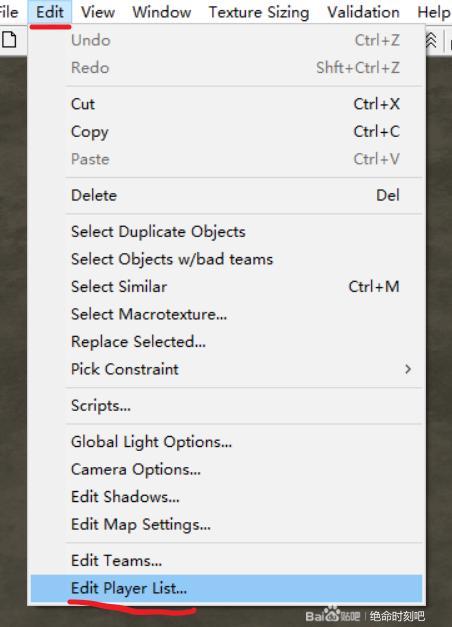The image size is (452, 627).
Task: Choose Global Light Options entry
Action: [226, 442]
